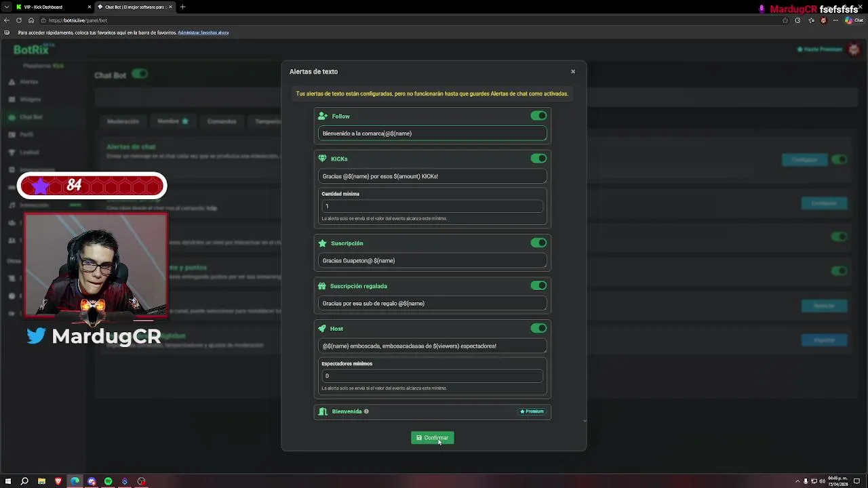Screen dimensions: 868x488
Task: Close the Alertas de texto dialog
Action: [573, 71]
